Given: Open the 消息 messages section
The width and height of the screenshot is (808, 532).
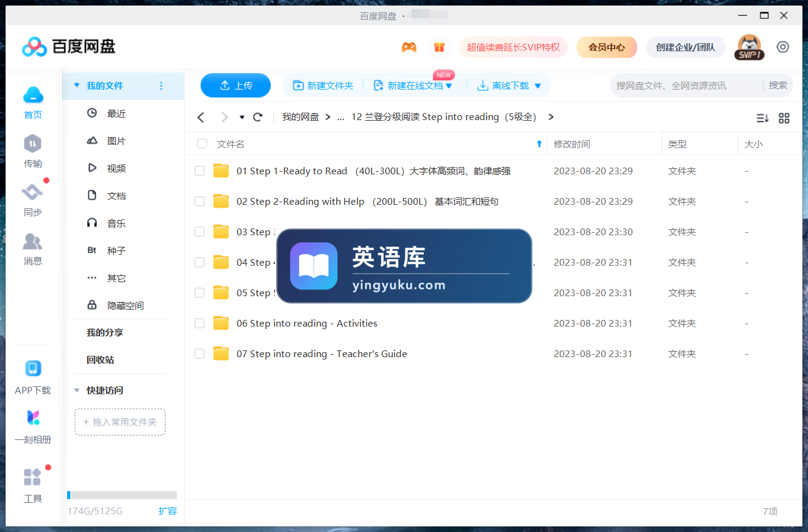Looking at the screenshot, I should coord(33,241).
